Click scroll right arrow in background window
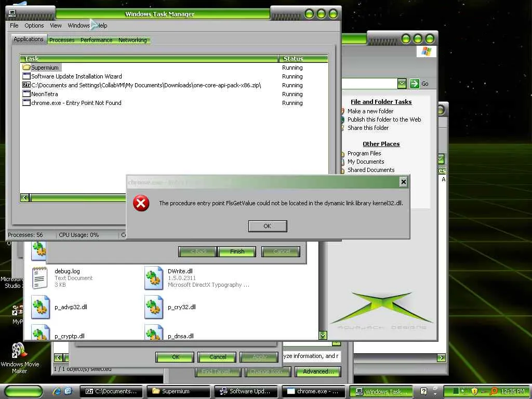The image size is (532, 399). click(441, 357)
